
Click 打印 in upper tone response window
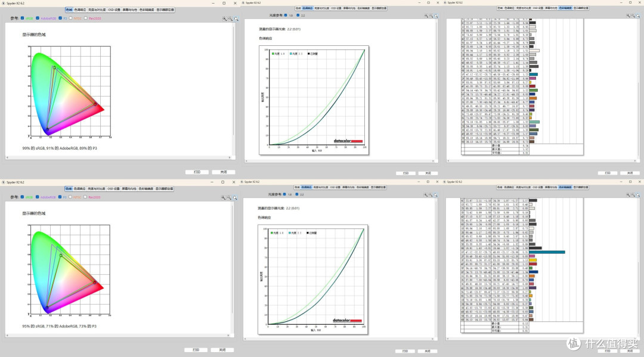click(x=406, y=173)
